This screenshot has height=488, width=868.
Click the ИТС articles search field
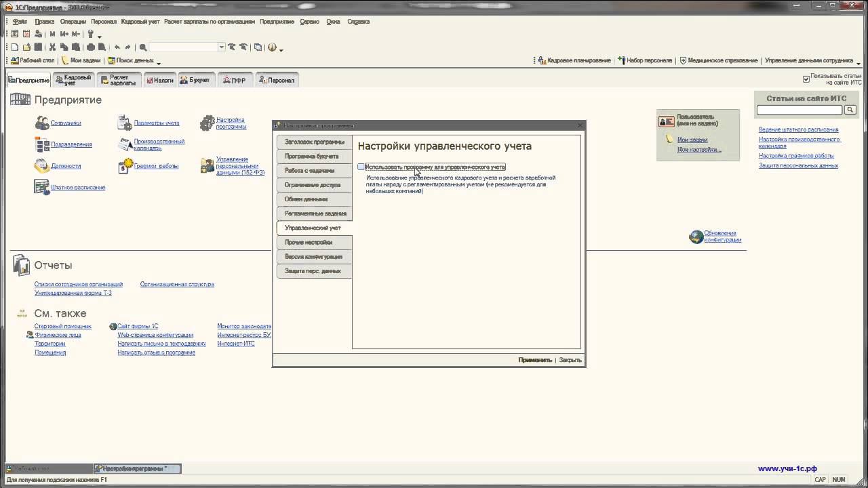point(800,110)
